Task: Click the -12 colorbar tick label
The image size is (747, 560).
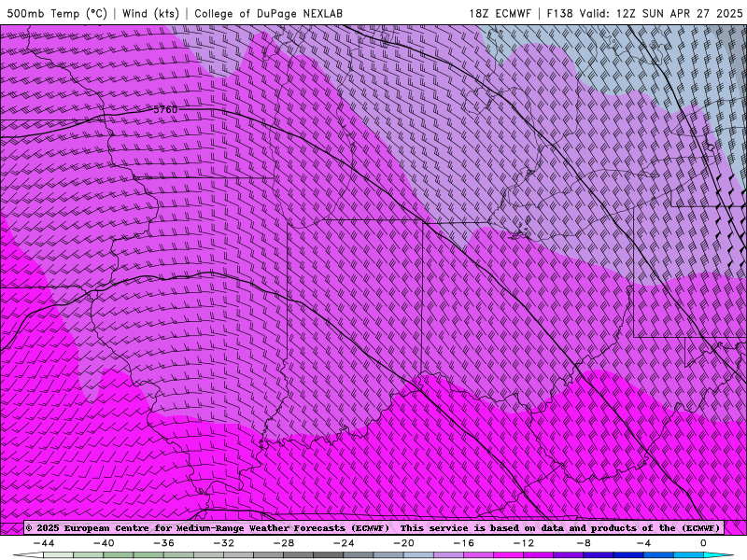Action: [x=524, y=543]
